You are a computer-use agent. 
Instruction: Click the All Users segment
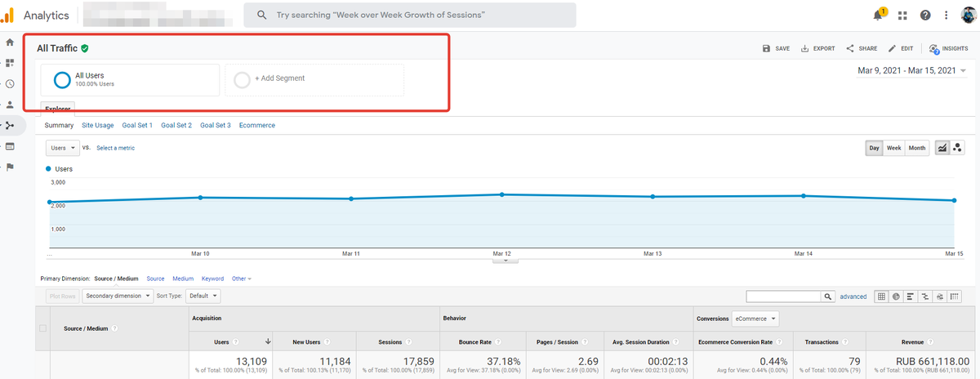click(130, 79)
